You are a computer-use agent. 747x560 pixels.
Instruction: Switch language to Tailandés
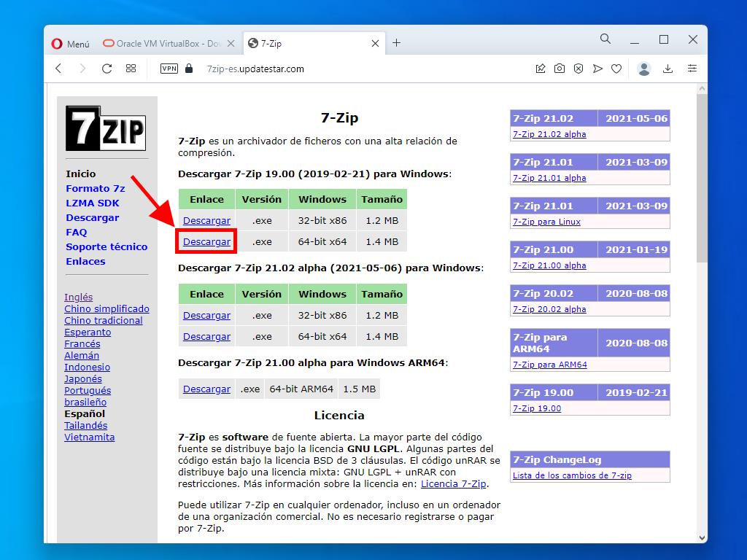coord(86,426)
